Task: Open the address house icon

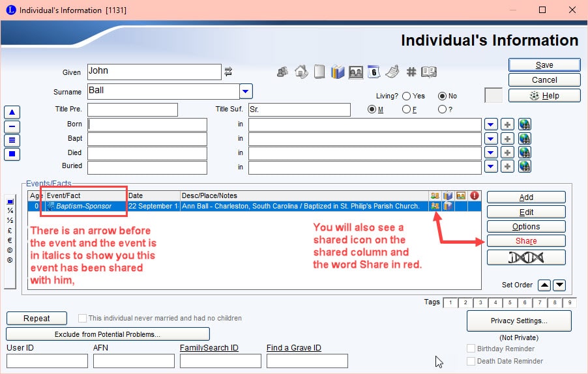Action: (301, 72)
